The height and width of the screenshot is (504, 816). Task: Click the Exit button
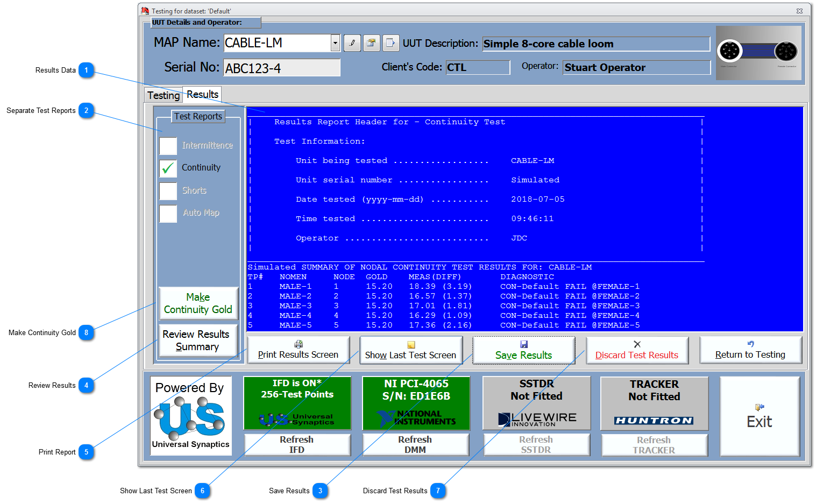759,416
